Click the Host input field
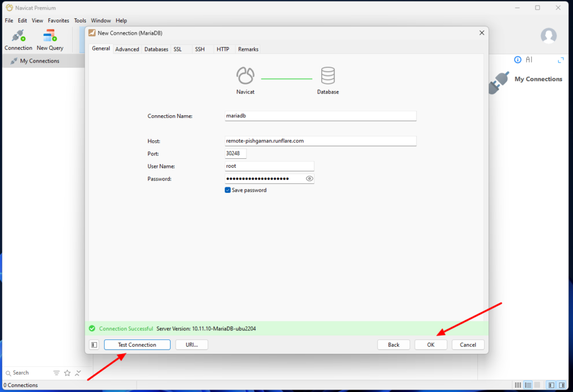573x392 pixels. coord(321,141)
